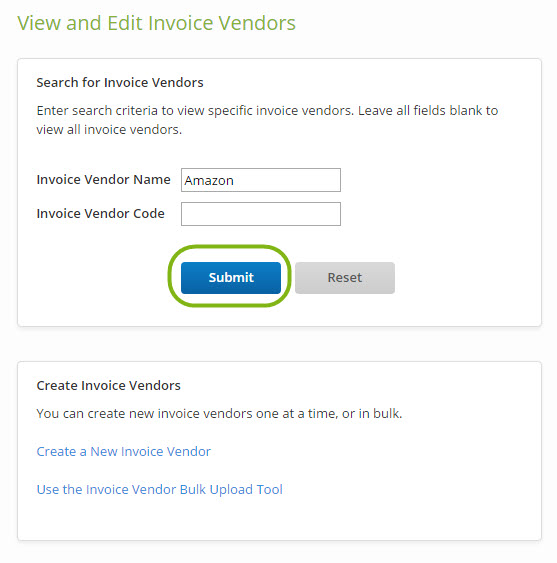
Task: Select the Search for Invoice Vendors heading
Action: 120,83
